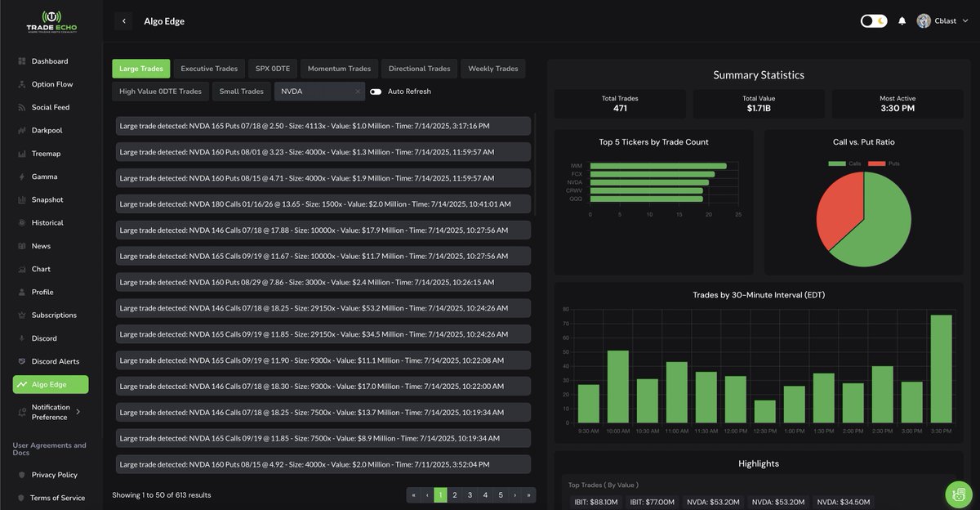Click the Terms of Service shield icon
This screenshot has height=510, width=980.
point(22,498)
